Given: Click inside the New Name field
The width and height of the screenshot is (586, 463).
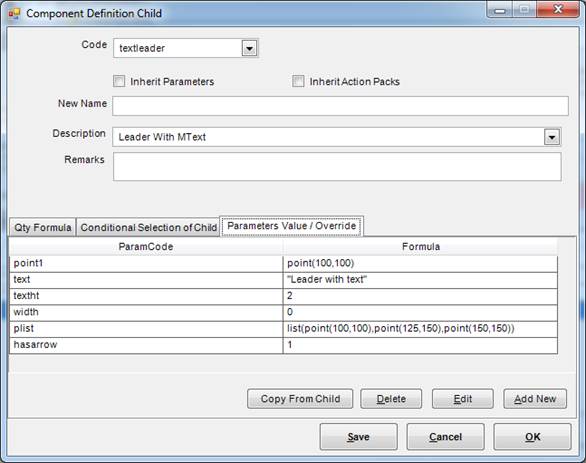Looking at the screenshot, I should 340,106.
